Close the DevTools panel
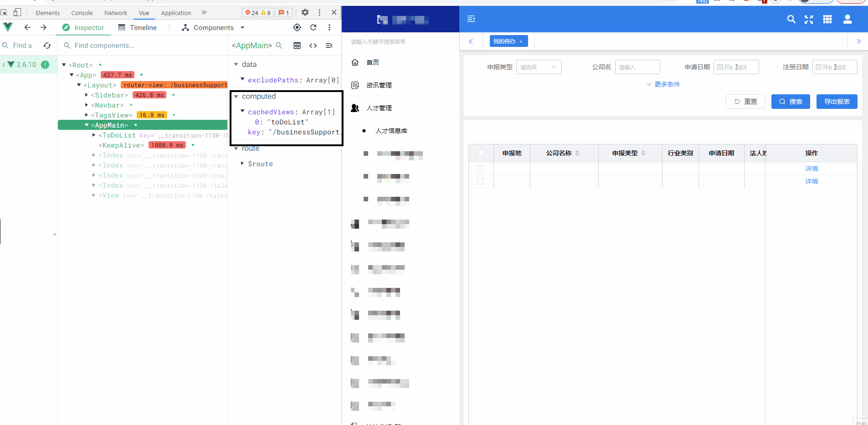 (x=334, y=12)
